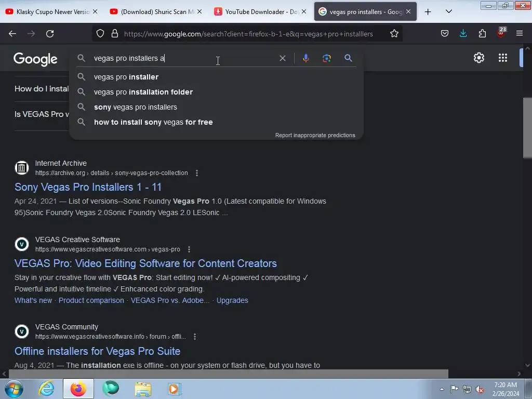The image size is (532, 399).
Task: Open Windows Explorer folder in taskbar
Action: coord(143,389)
